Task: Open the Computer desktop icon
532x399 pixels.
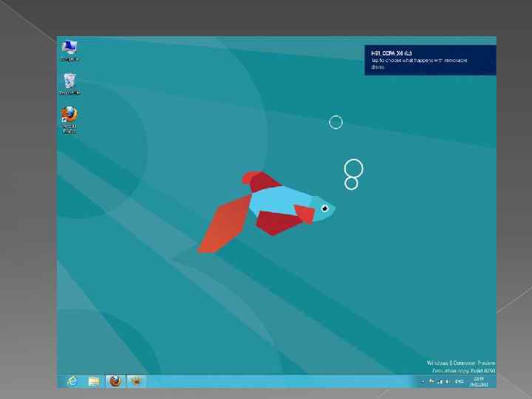Action: click(x=69, y=51)
